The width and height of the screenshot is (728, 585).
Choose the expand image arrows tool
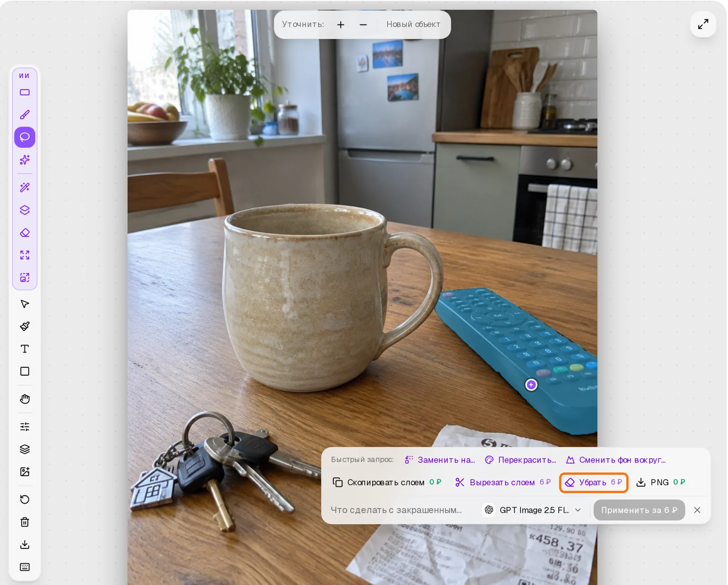point(25,255)
